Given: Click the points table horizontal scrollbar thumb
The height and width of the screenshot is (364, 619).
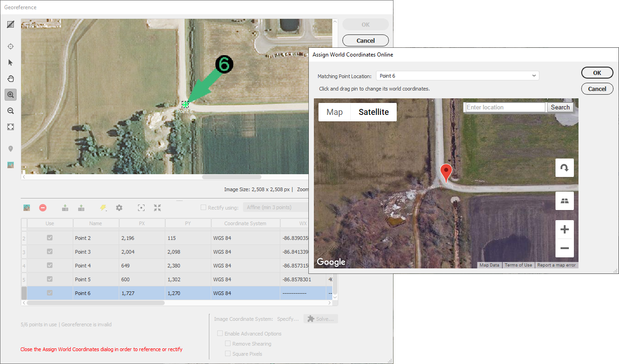Looking at the screenshot, I should (96, 303).
